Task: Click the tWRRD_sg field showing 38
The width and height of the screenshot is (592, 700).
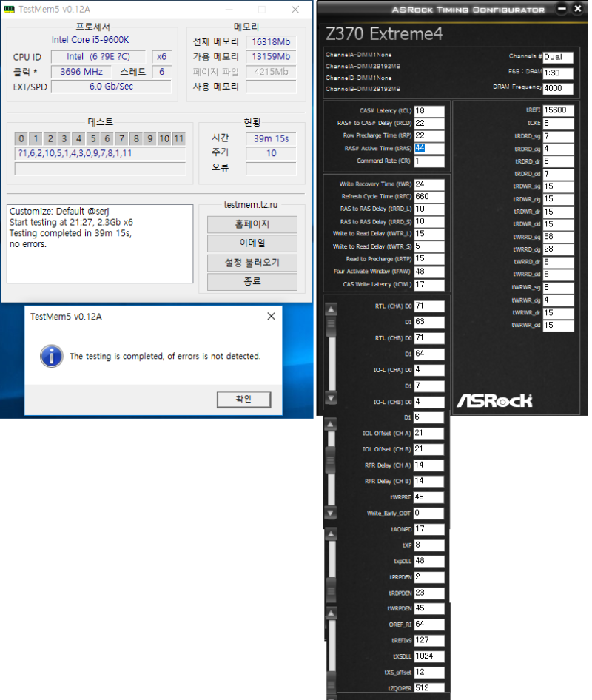Action: coord(558,237)
